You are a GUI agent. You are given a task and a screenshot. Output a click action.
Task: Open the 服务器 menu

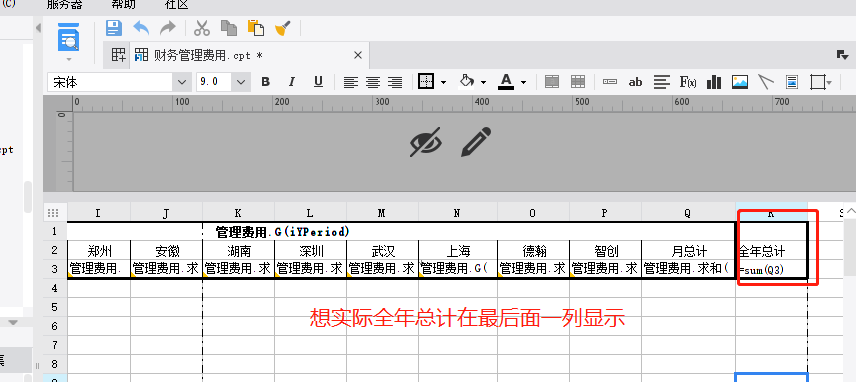coord(64,5)
